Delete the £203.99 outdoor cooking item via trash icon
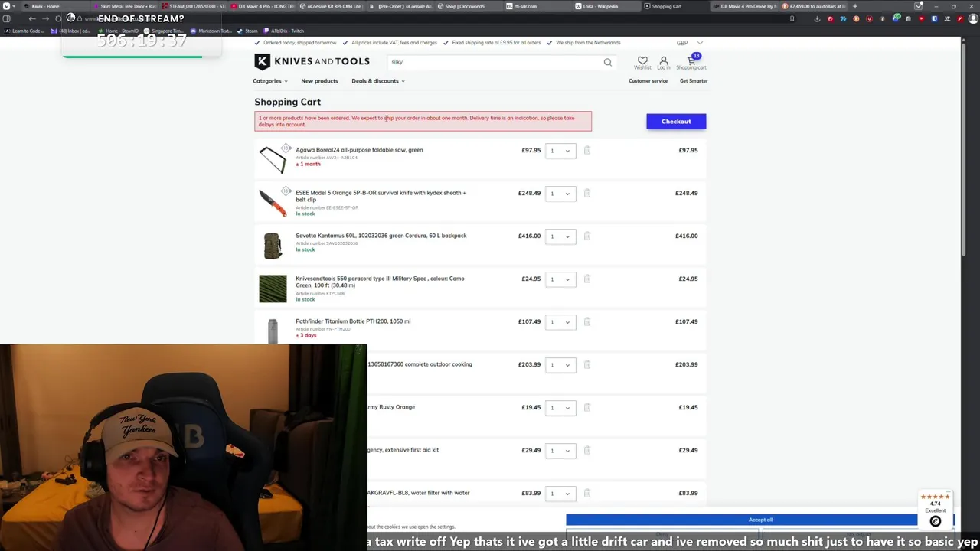Image resolution: width=980 pixels, height=551 pixels. click(587, 364)
